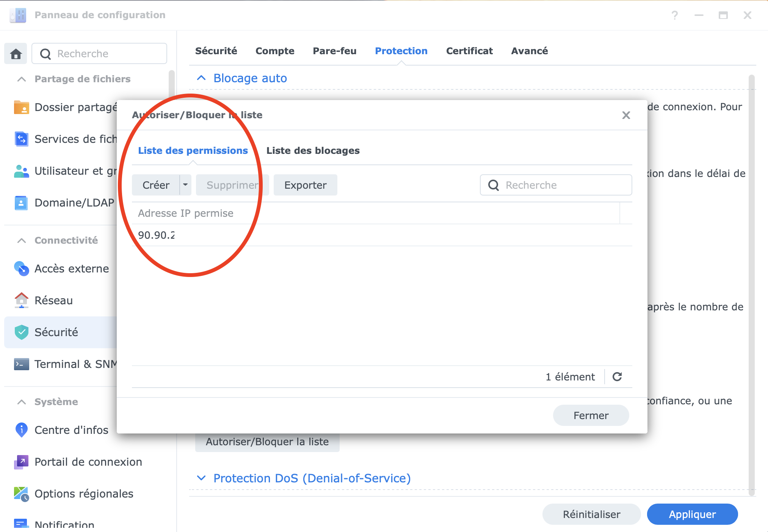Click the Fermer button
Image resolution: width=768 pixels, height=532 pixels.
(x=591, y=415)
